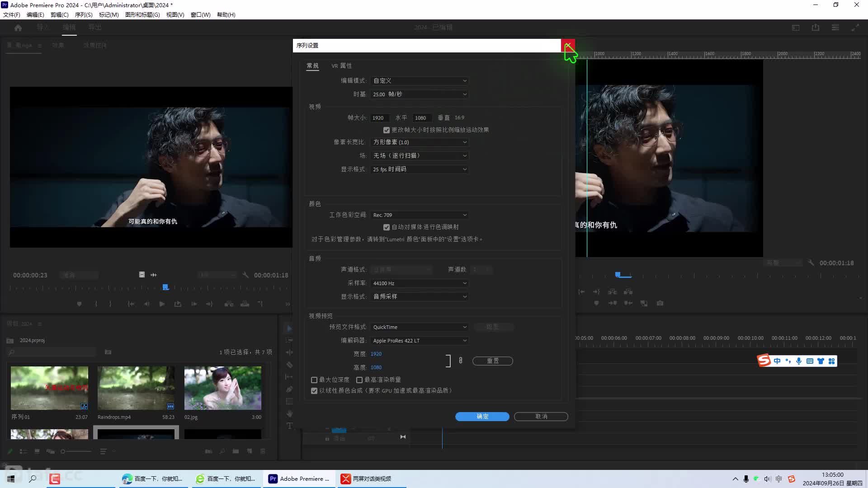The width and height of the screenshot is (868, 488).
Task: Open 编辑模式 dropdown showing 自定义
Action: point(420,80)
